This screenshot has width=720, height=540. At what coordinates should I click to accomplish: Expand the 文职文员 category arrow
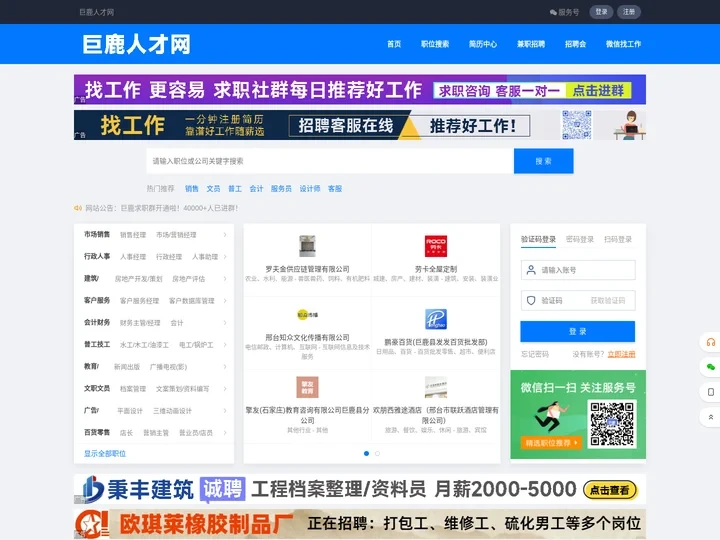pos(225,388)
